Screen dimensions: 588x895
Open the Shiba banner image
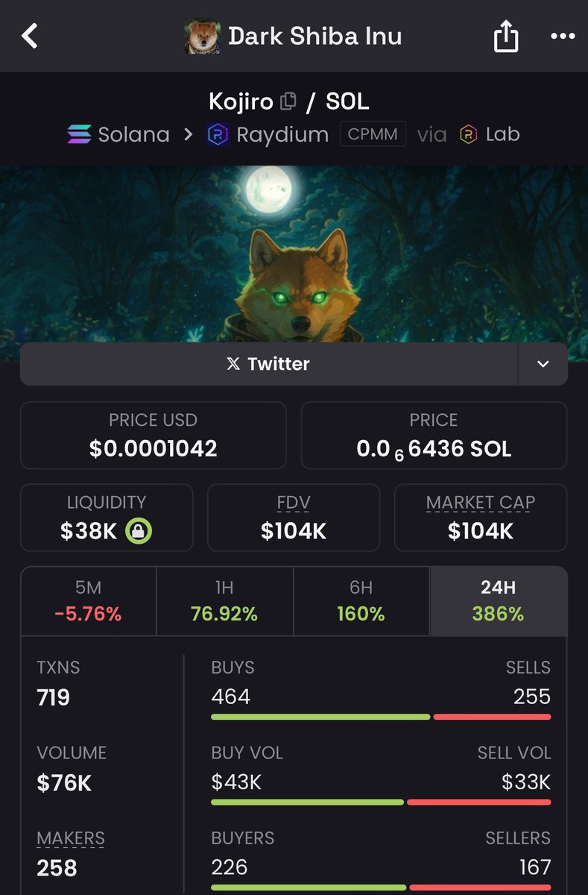click(x=294, y=254)
